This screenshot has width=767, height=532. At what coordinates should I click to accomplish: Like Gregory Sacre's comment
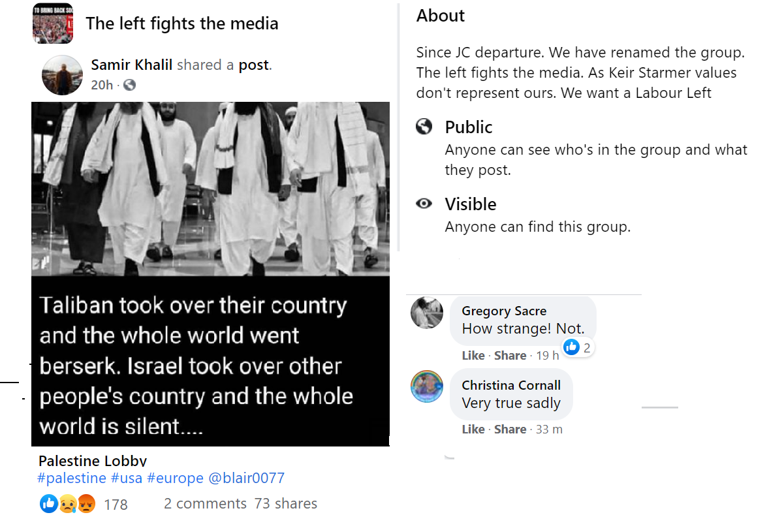point(473,356)
